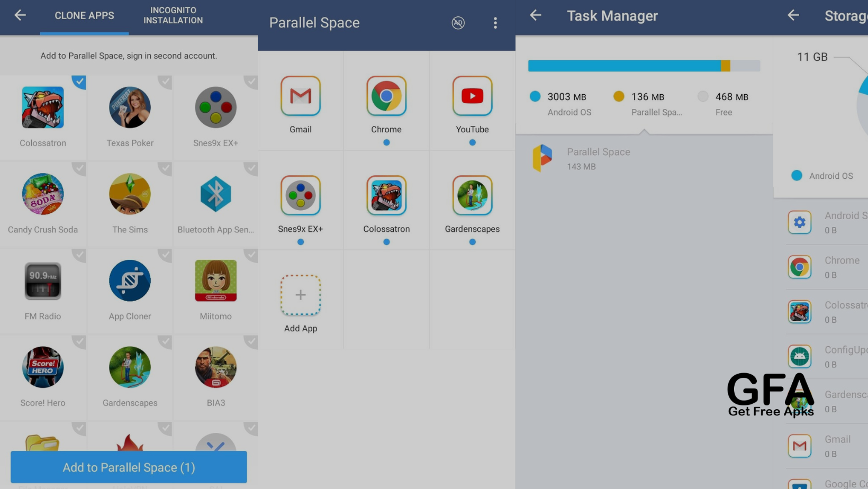Toggle the ad-block icon in Parallel Space header
Screen dimensions: 868x489
point(458,23)
